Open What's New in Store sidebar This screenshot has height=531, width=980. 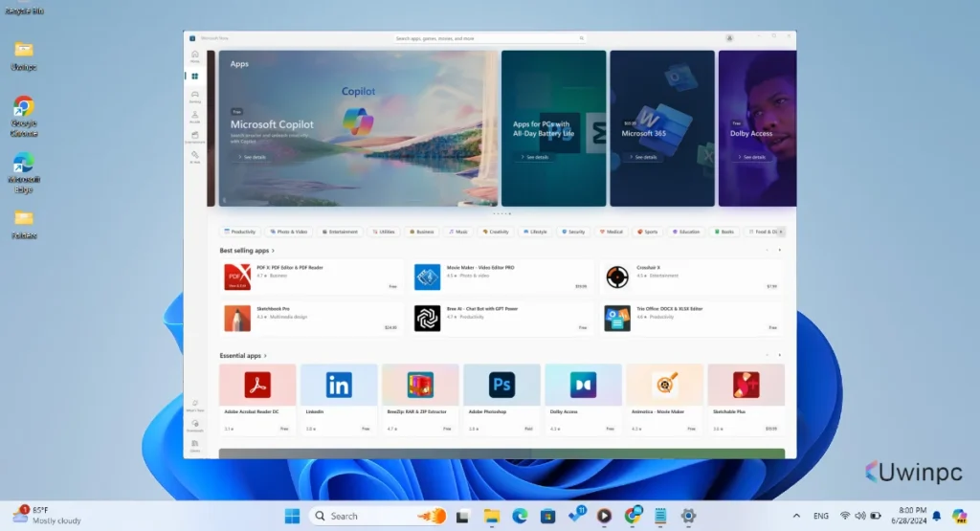(195, 406)
